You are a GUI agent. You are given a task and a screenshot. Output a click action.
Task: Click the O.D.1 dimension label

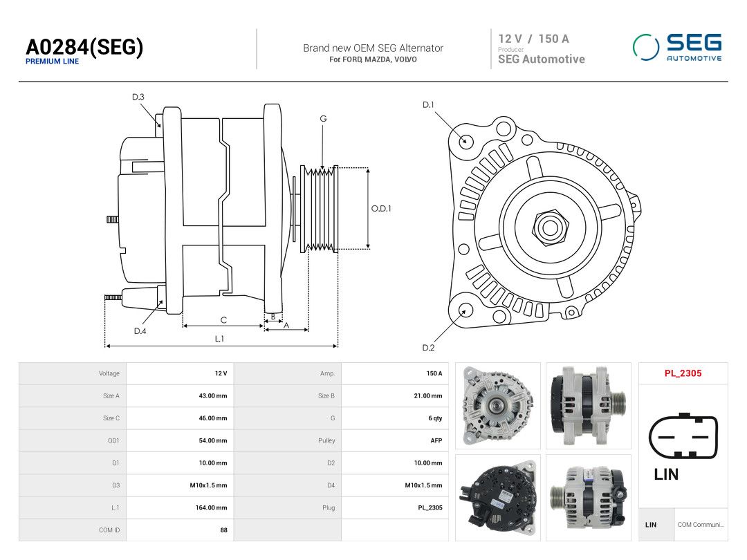(380, 209)
